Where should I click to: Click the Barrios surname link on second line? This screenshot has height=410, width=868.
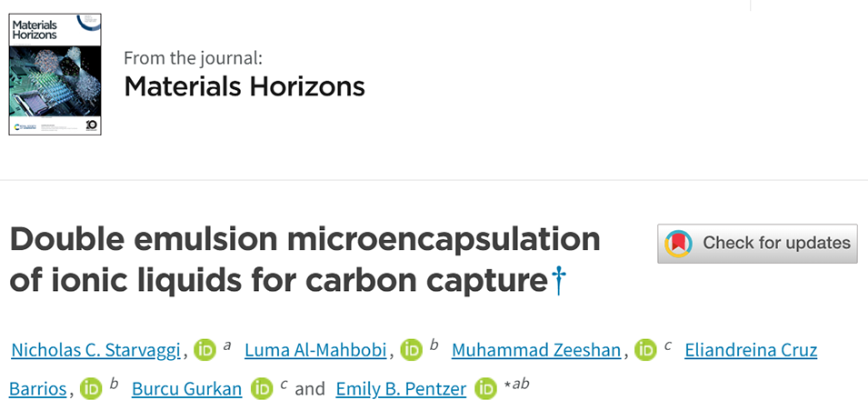(38, 389)
